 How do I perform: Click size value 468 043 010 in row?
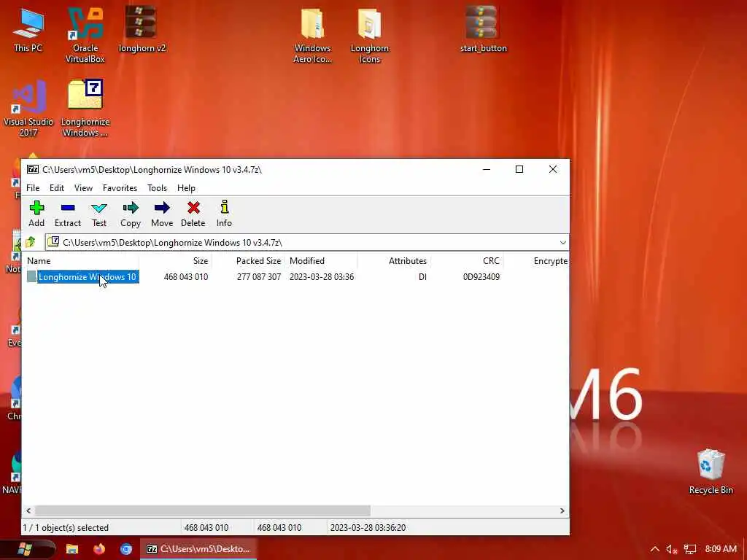186,276
